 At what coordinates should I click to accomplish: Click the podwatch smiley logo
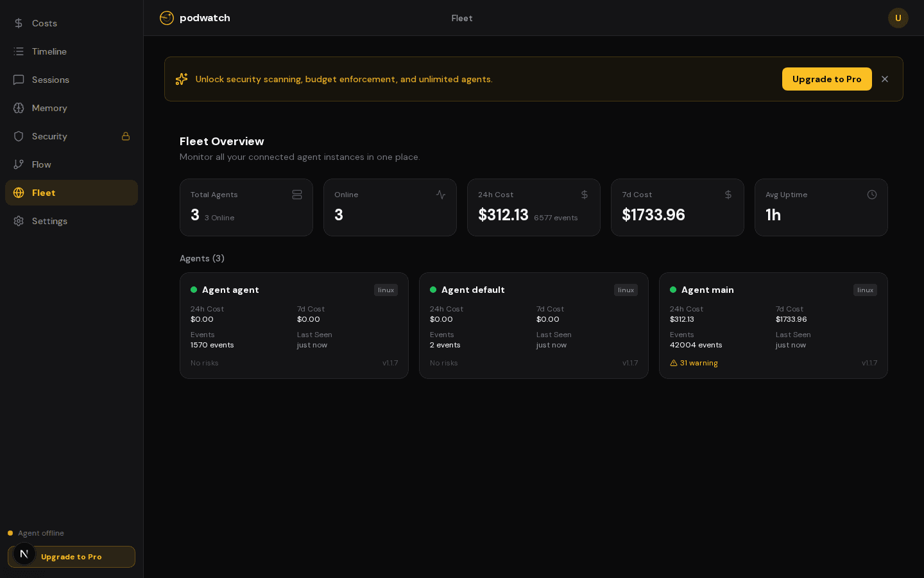tap(167, 18)
